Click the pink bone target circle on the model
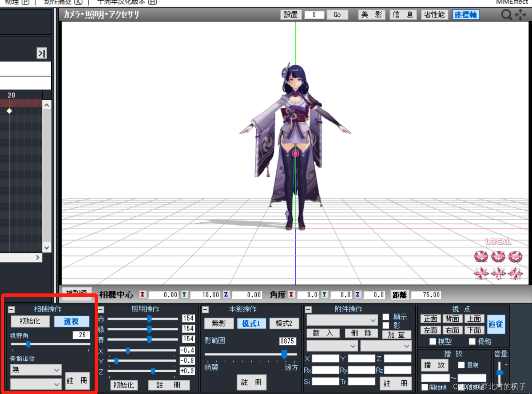The image size is (532, 394). pyautogui.click(x=296, y=153)
